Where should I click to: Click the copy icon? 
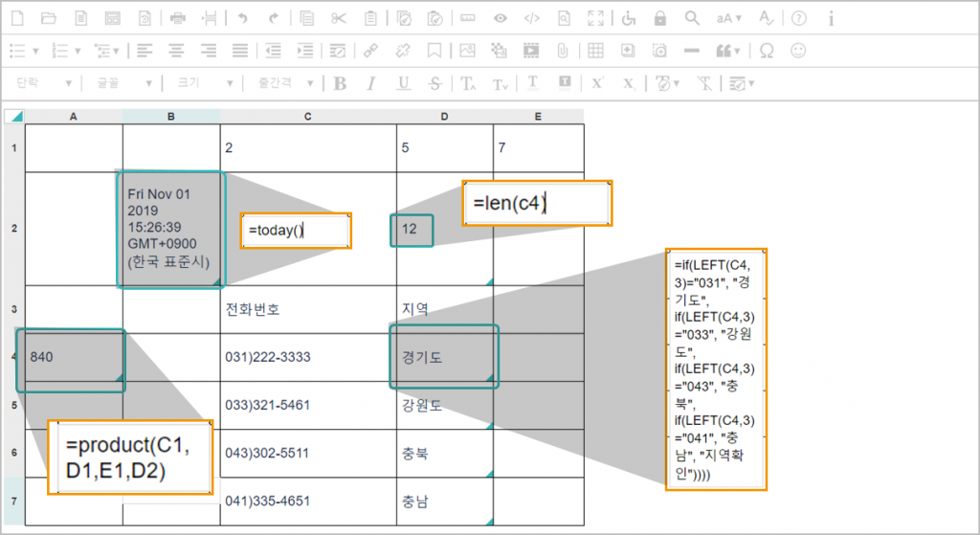pos(307,18)
